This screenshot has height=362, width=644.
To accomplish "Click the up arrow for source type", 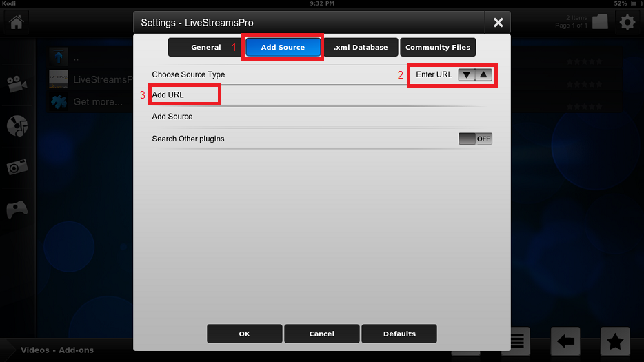I will pyautogui.click(x=483, y=74).
